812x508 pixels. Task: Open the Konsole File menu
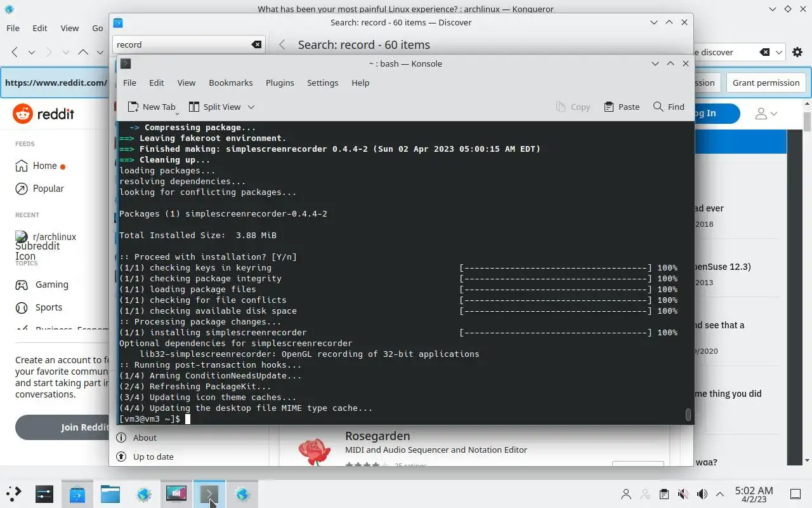(129, 83)
